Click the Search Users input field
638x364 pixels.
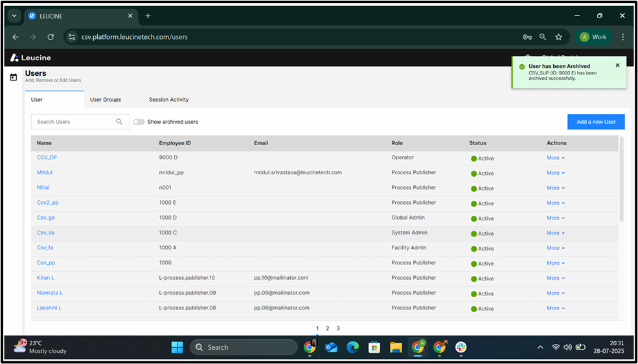tap(73, 122)
